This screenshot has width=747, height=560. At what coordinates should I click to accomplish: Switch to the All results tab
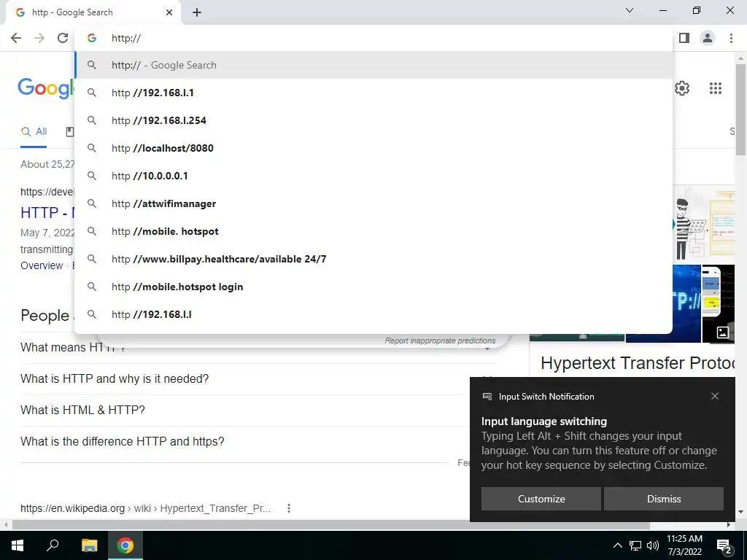[x=34, y=132]
